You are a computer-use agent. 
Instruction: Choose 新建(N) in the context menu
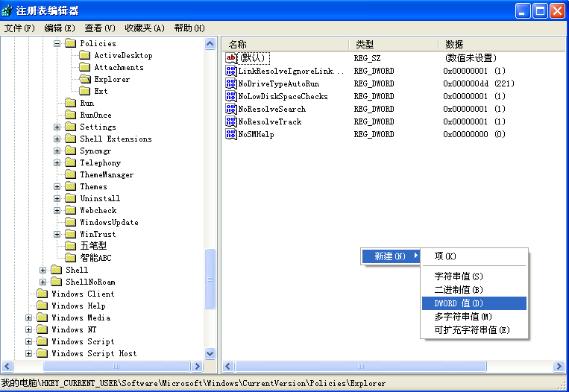[x=391, y=256]
